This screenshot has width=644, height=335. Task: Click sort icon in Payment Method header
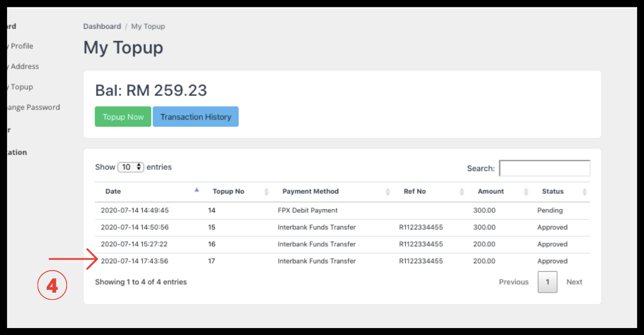(387, 191)
